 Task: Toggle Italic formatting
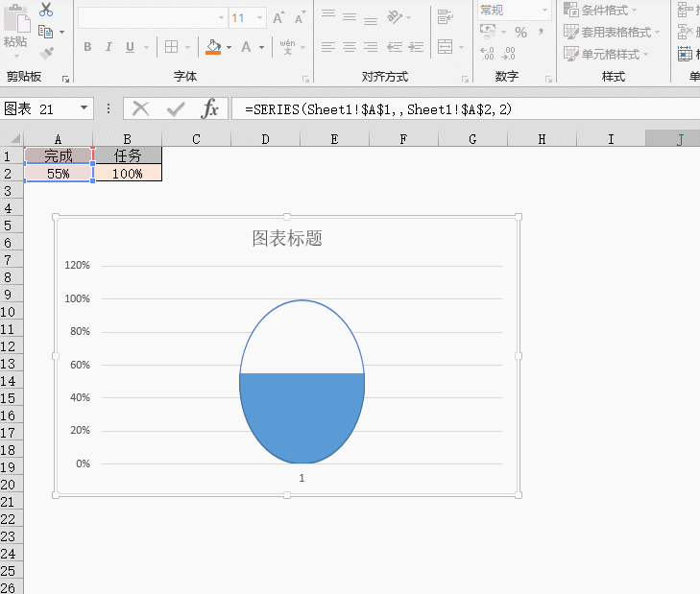pos(109,47)
